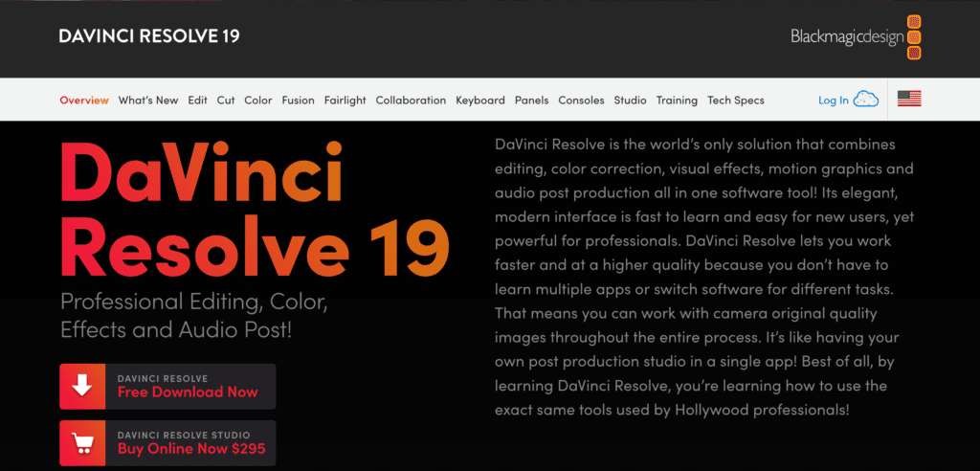Open the Overview tab

coord(84,101)
